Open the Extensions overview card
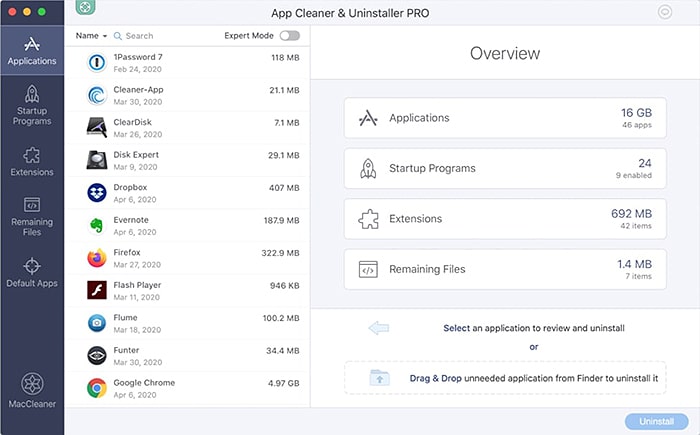 tap(505, 219)
